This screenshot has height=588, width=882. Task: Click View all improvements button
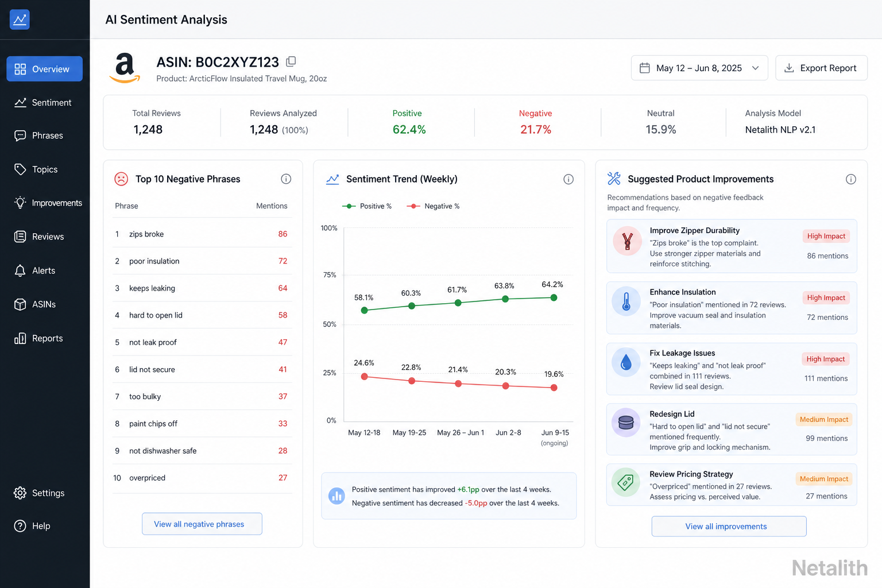[x=729, y=526]
